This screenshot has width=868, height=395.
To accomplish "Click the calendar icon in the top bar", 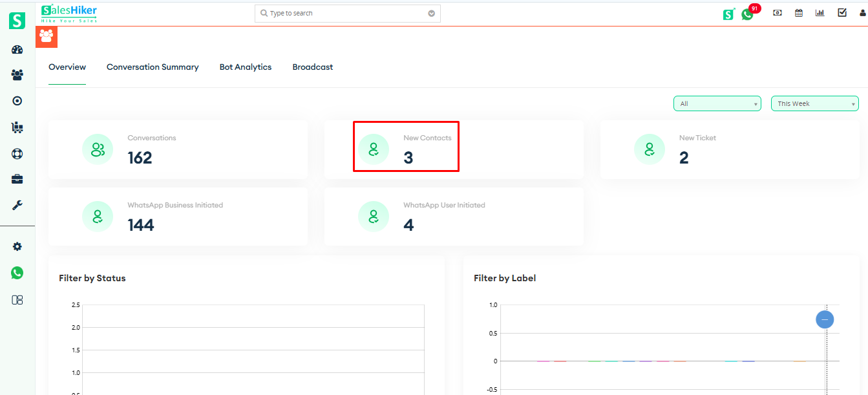I will (798, 12).
